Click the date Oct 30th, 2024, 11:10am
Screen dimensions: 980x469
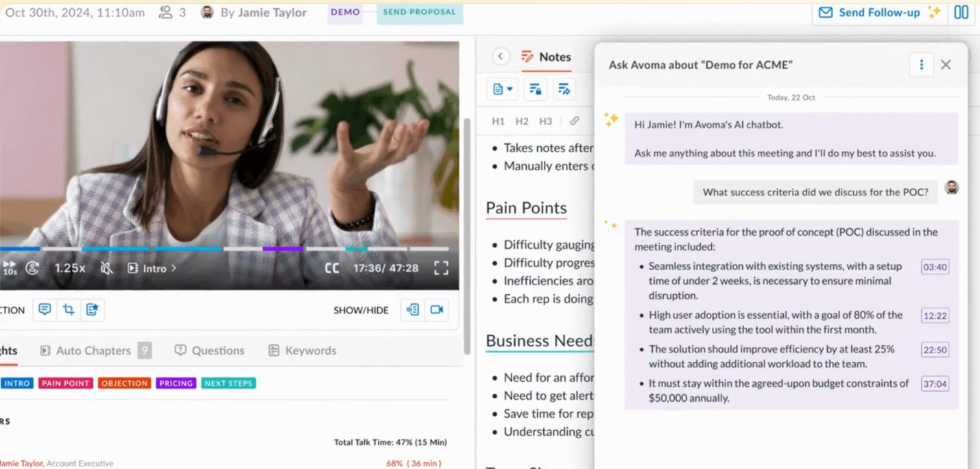(74, 12)
